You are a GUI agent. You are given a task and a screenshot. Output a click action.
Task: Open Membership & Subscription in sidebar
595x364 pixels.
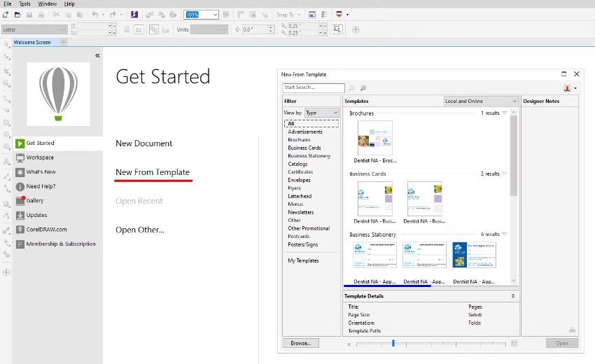(61, 244)
